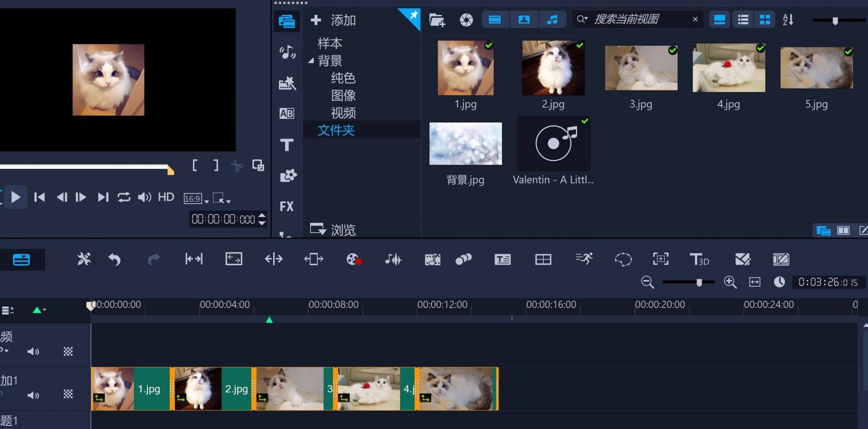Open the Split Screen template tool
The image size is (868, 429).
pos(543,259)
